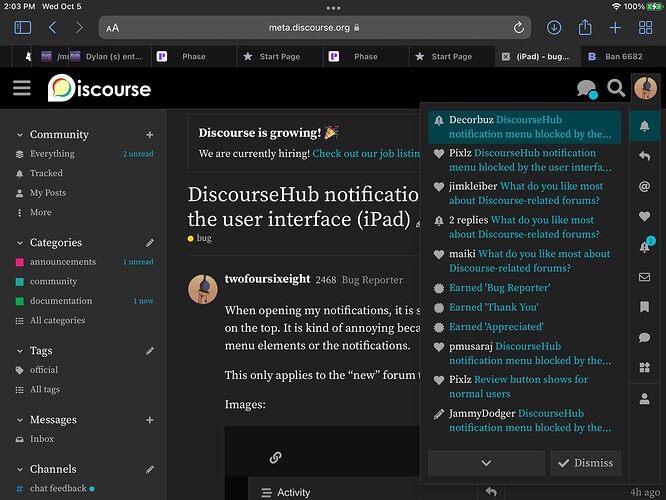Screen dimensions: 666x500
Task: Select the mentions @ tab in user menu
Action: click(644, 186)
